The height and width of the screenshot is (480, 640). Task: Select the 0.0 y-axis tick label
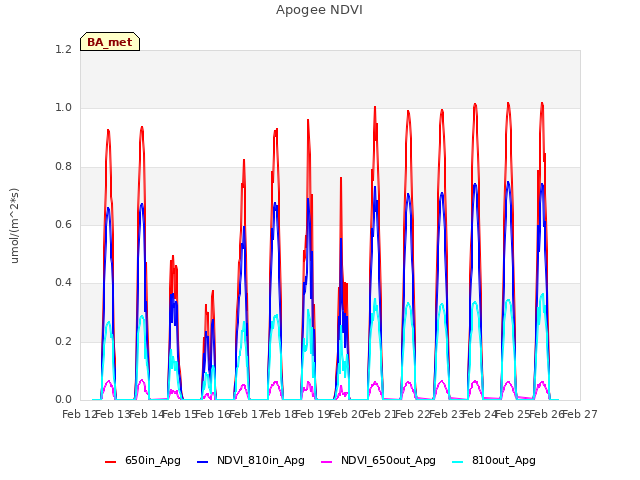point(63,400)
